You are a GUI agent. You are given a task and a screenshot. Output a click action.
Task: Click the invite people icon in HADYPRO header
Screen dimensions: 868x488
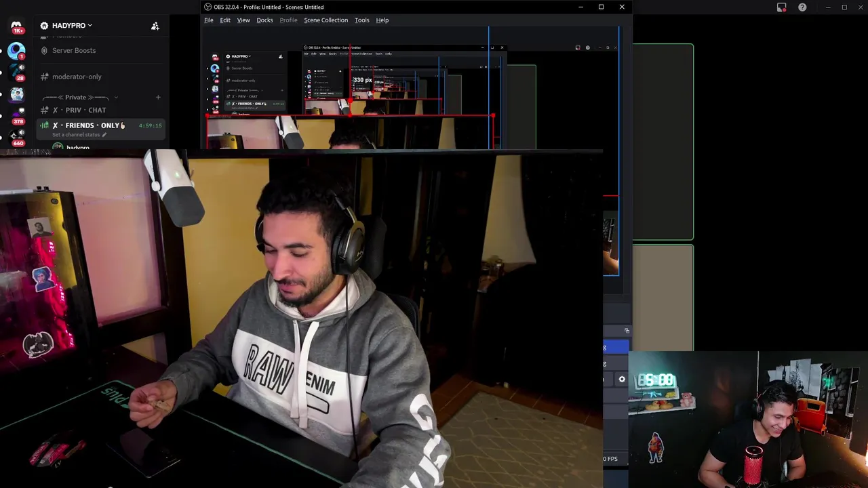click(155, 26)
